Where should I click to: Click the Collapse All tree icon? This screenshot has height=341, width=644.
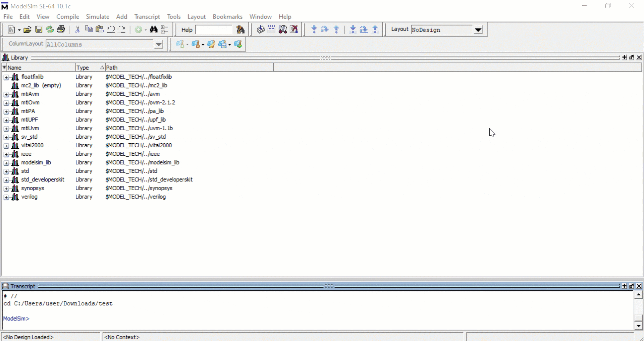(x=164, y=30)
